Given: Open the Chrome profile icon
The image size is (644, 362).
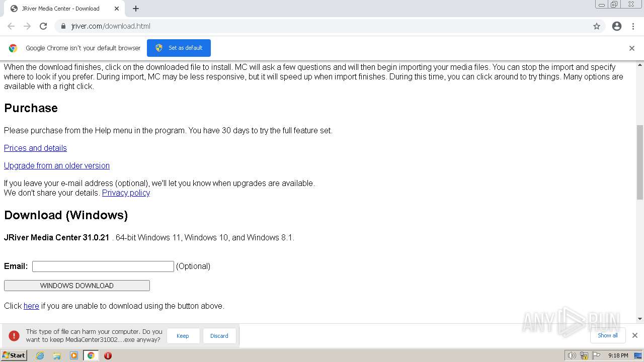Looking at the screenshot, I should [617, 26].
